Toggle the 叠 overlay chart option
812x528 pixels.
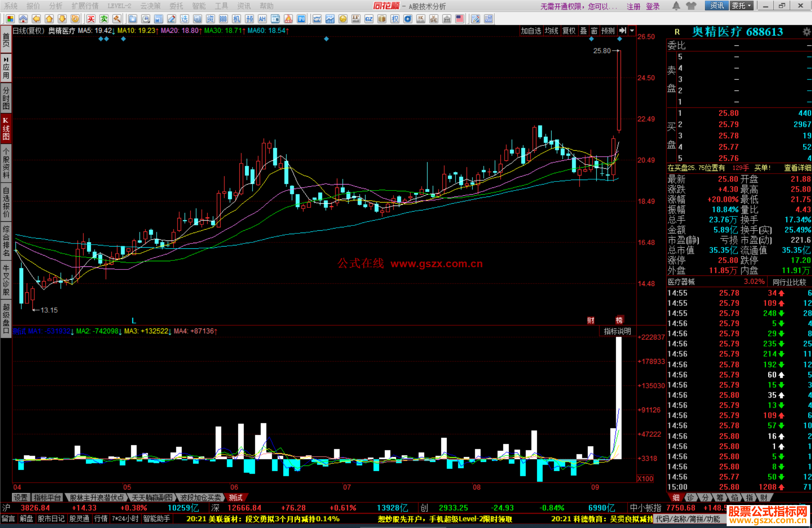coord(583,31)
